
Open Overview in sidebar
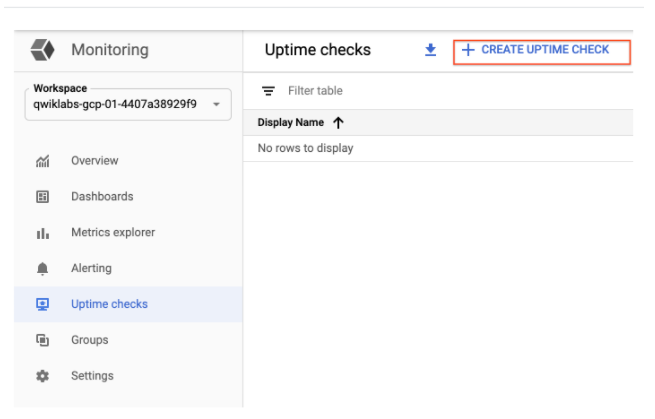coord(128,161)
